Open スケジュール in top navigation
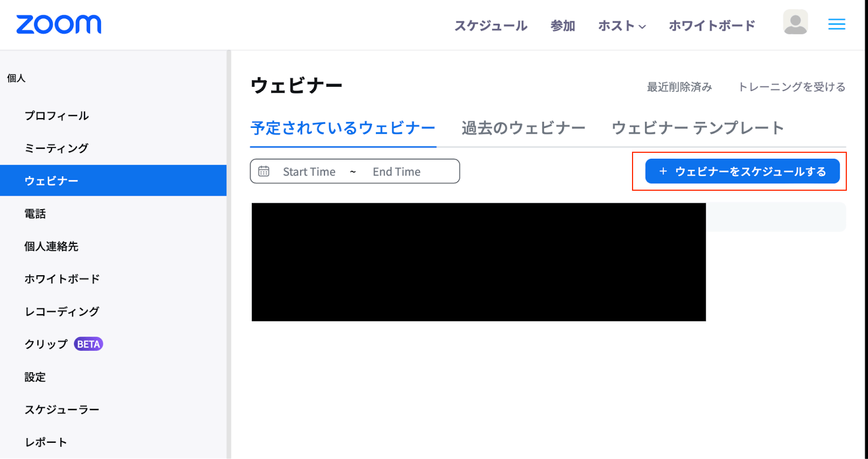This screenshot has width=868, height=459. click(490, 25)
